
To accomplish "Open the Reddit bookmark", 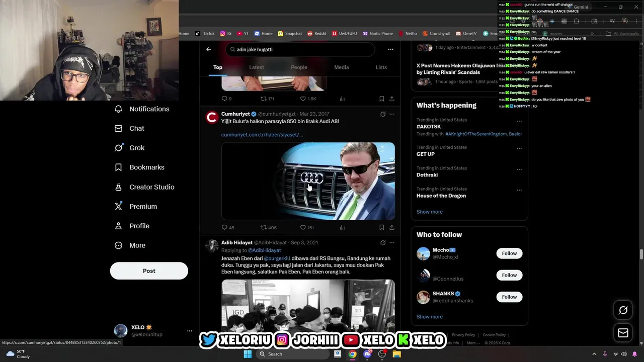I will pyautogui.click(x=316, y=34).
